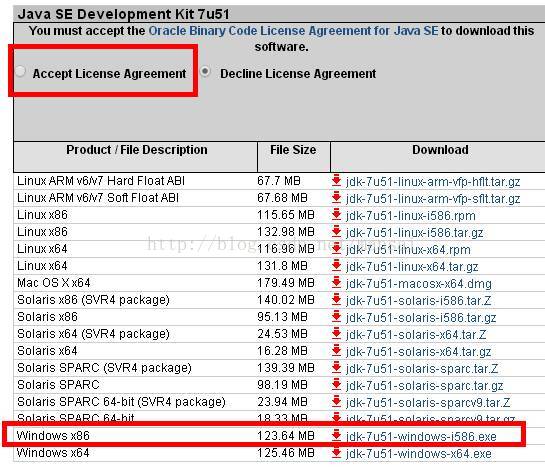Click the 67.7 MB file size cell

(x=279, y=181)
